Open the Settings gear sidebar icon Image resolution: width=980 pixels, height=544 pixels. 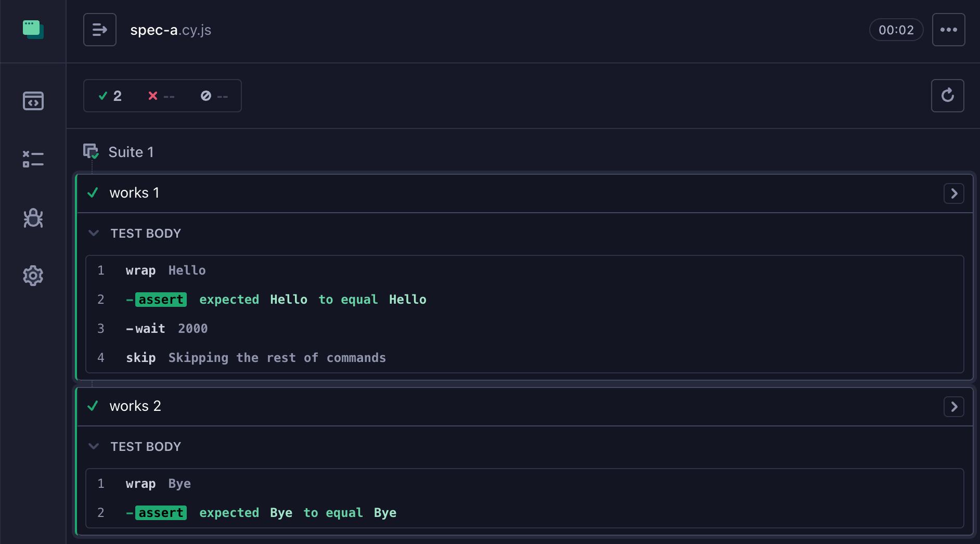click(33, 276)
